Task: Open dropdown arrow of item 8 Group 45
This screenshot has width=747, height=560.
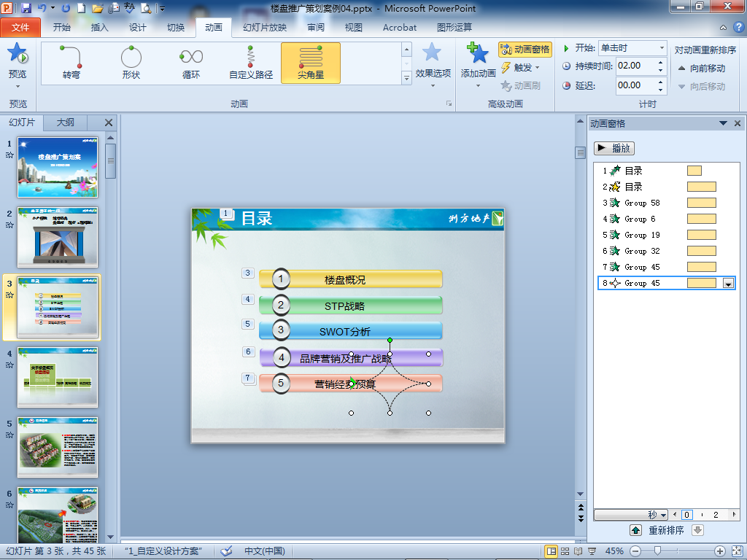Action: point(728,284)
